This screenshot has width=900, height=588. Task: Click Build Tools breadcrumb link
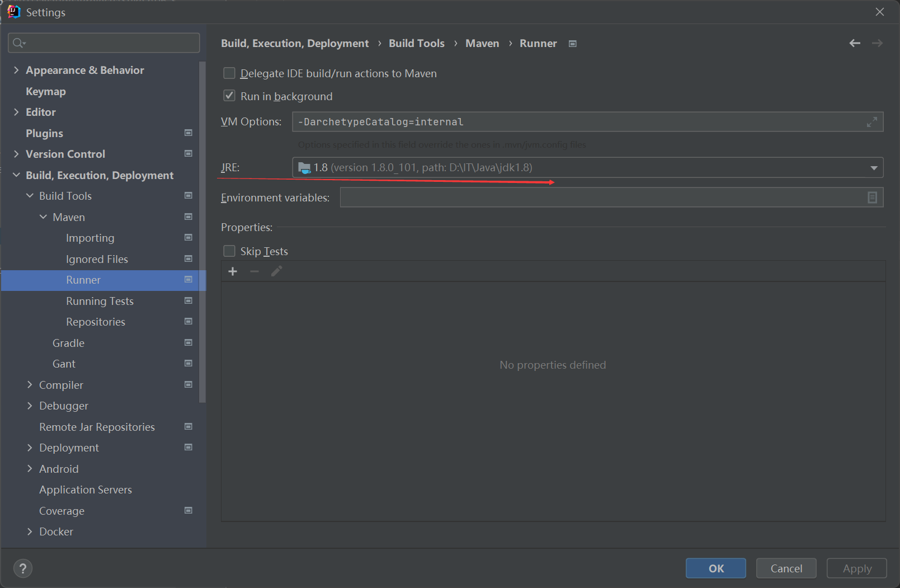pos(417,43)
